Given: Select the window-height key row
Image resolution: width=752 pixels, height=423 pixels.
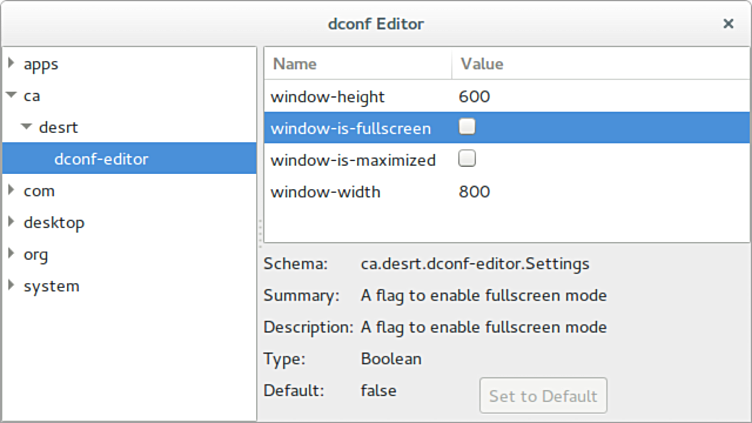Looking at the screenshot, I should tap(506, 96).
